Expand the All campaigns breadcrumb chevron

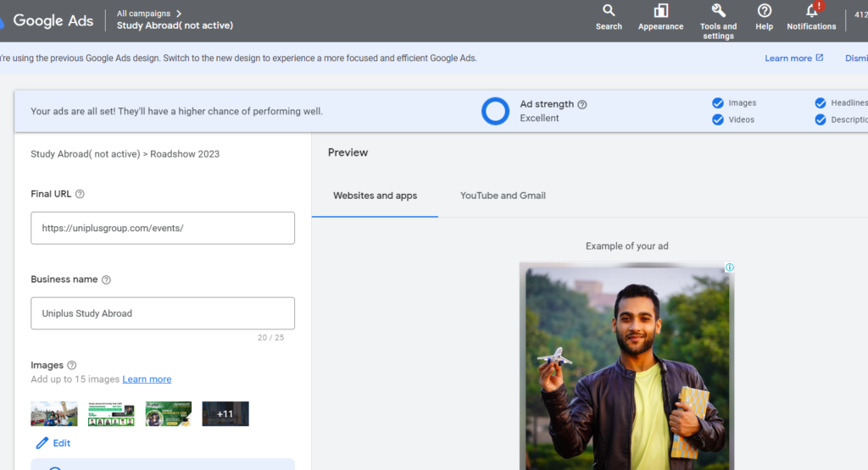pos(179,14)
